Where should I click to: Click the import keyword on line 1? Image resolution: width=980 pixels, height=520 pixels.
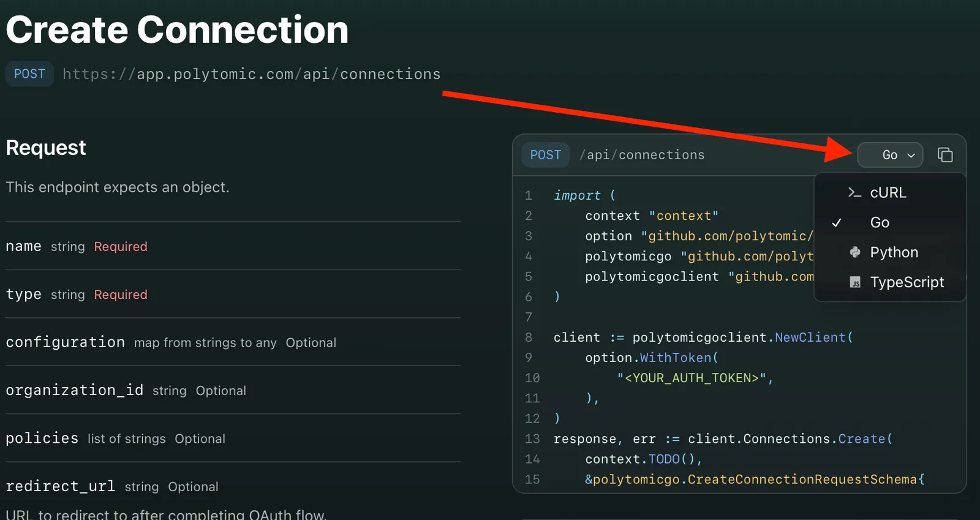point(577,195)
